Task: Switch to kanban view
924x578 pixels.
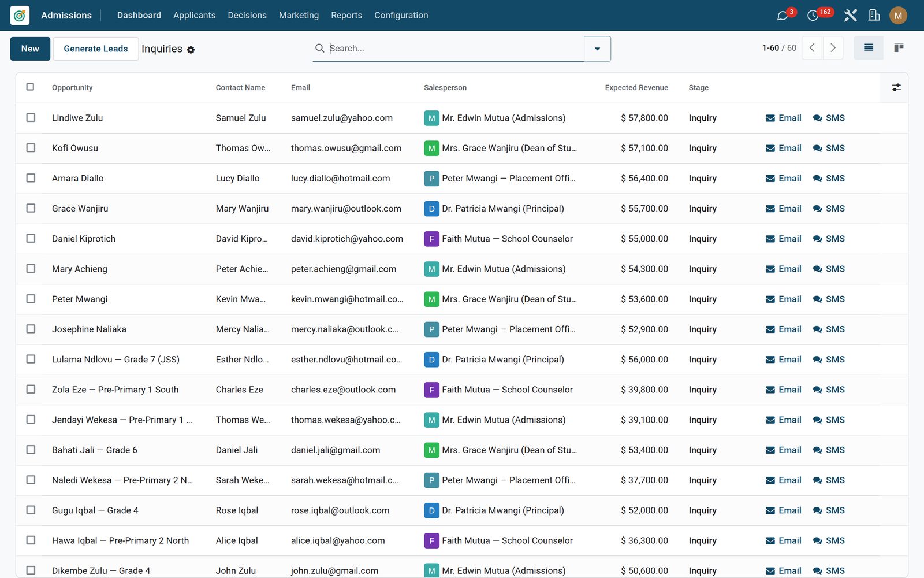Action: (899, 48)
